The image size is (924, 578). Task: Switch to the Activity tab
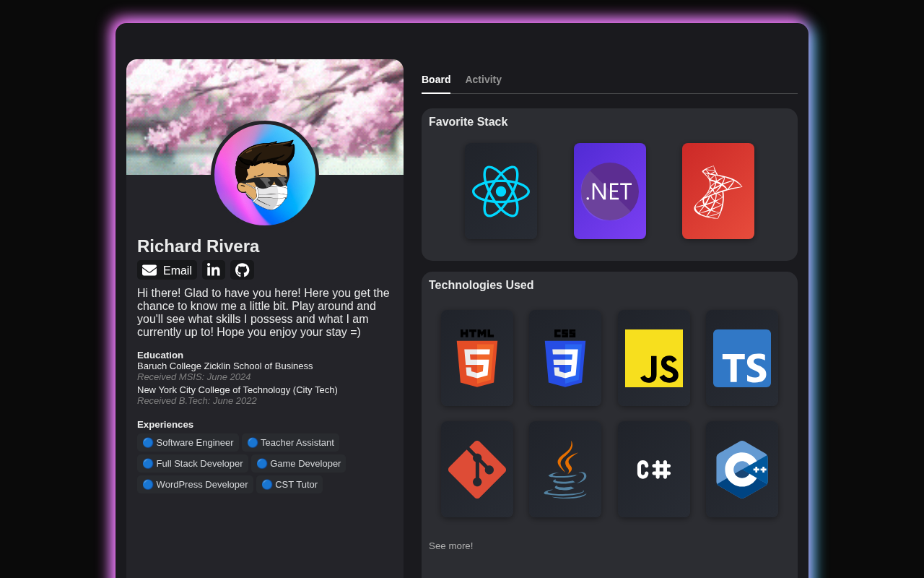tap(483, 79)
